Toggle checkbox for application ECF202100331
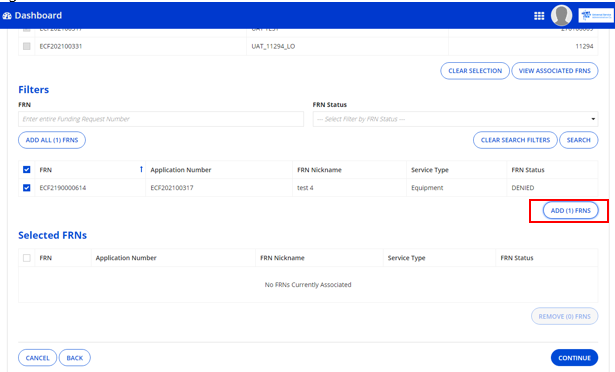This screenshot has height=372, width=615. 27,46
